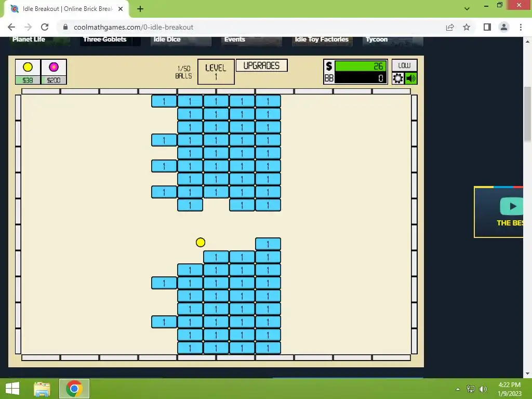Open Chrome three-dot menu

pos(521,27)
